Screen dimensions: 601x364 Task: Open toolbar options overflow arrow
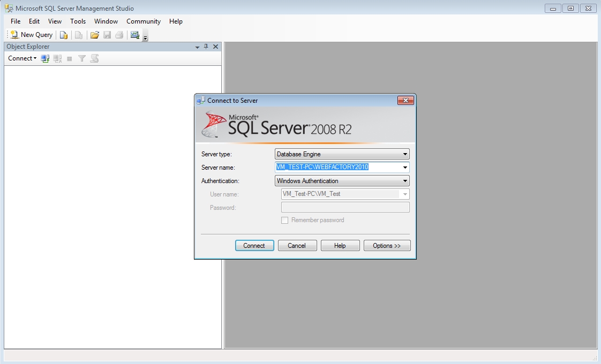coord(145,38)
